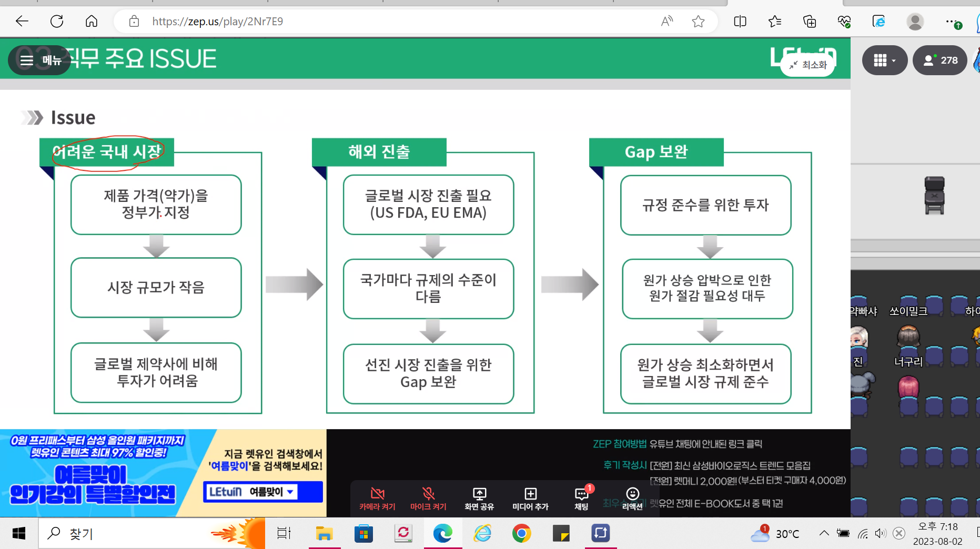Open 미디어 추가 to add media
Image resolution: width=980 pixels, height=549 pixels.
coord(530,498)
